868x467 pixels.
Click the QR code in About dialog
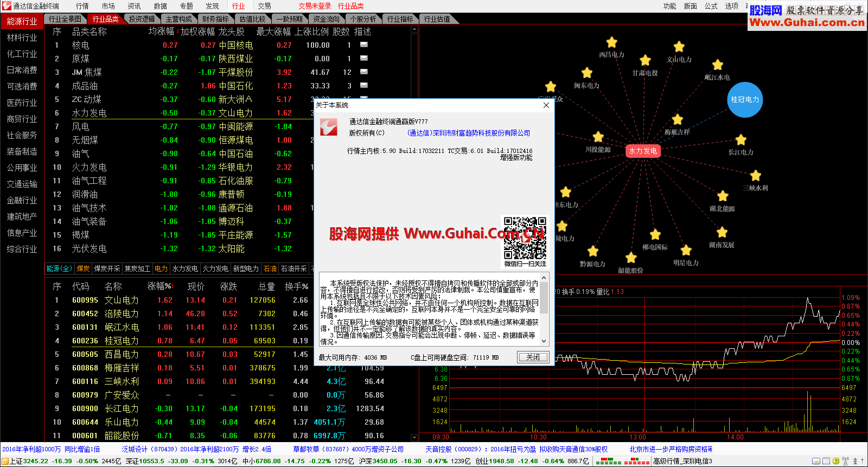[525, 239]
